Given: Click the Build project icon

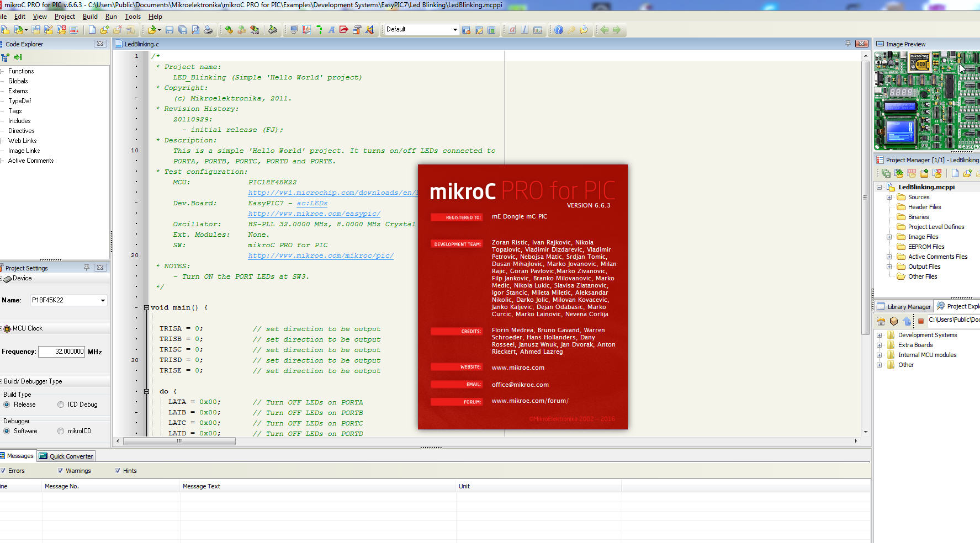Looking at the screenshot, I should coord(229,30).
